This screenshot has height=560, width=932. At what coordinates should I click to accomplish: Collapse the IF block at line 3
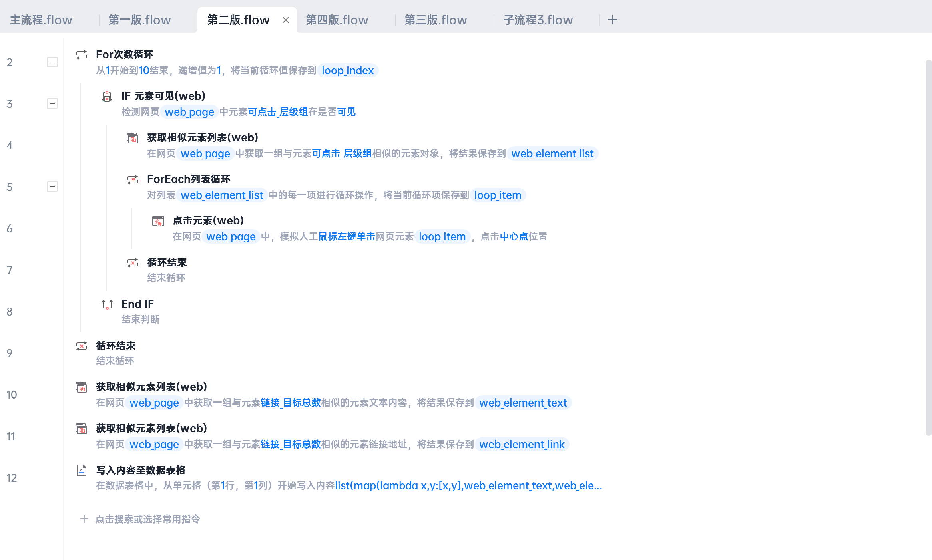click(x=52, y=103)
